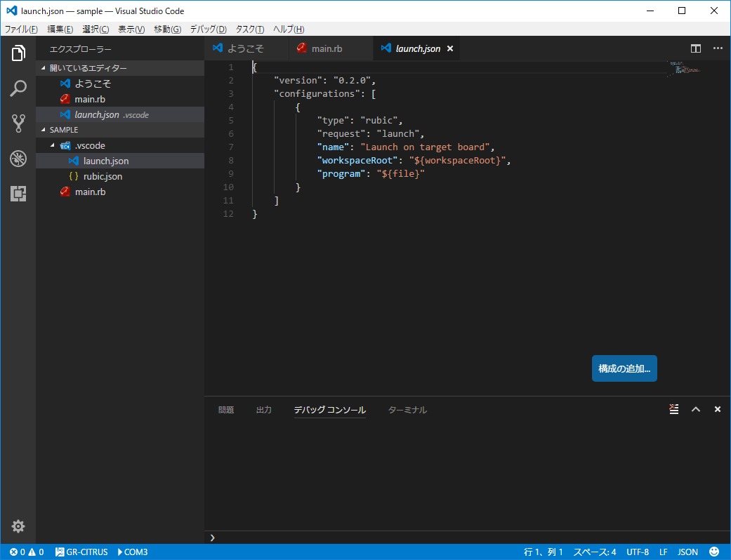The width and height of the screenshot is (731, 560).
Task: Click the "configurations" key in editor
Action: click(317, 93)
